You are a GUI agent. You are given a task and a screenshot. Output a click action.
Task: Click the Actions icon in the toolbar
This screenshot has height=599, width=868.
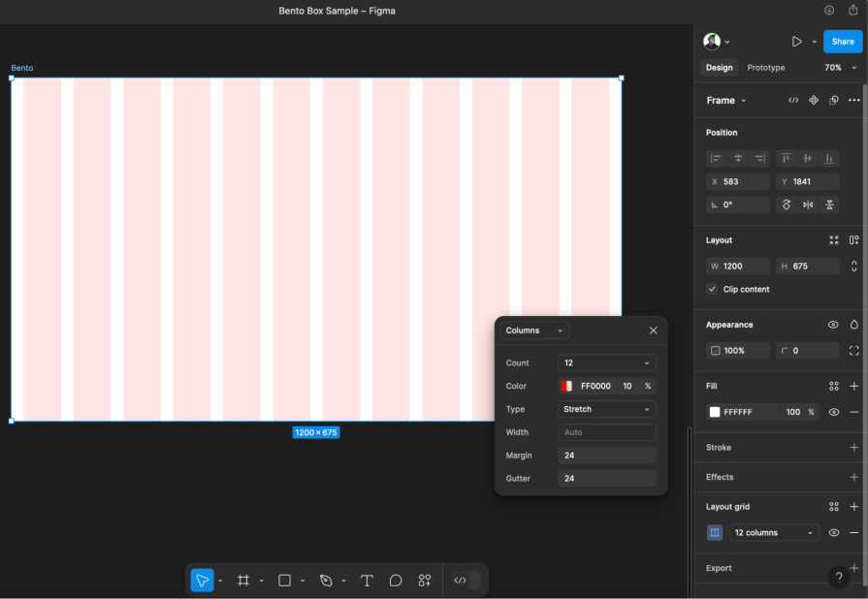(x=424, y=580)
